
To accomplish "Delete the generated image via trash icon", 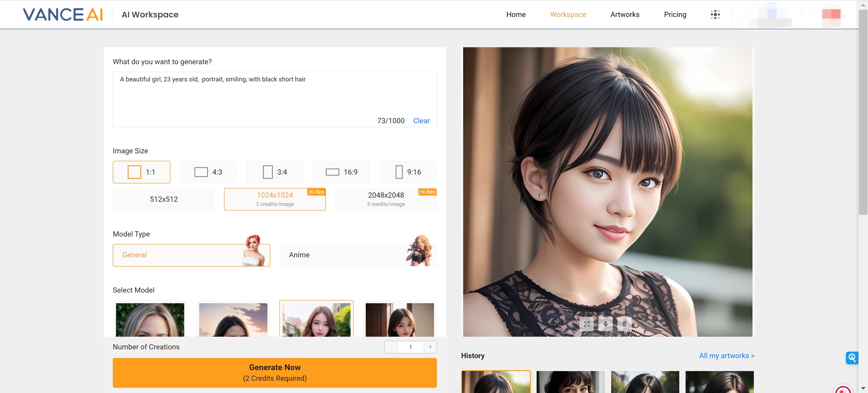I will (624, 324).
